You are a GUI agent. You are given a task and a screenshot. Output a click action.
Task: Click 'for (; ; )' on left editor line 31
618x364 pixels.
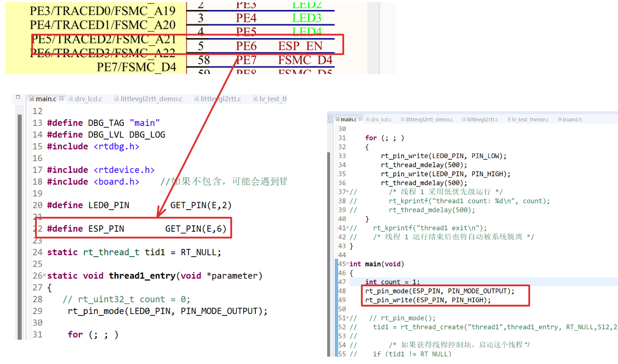(93, 335)
